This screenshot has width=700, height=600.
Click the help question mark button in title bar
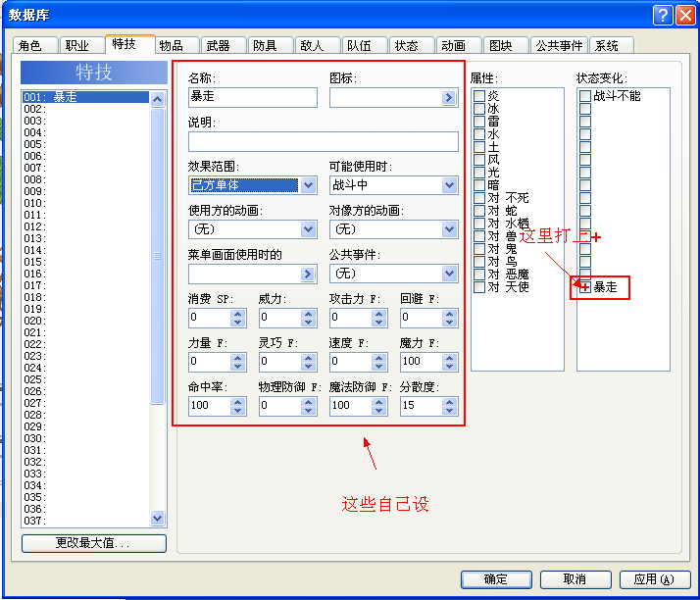[x=663, y=15]
